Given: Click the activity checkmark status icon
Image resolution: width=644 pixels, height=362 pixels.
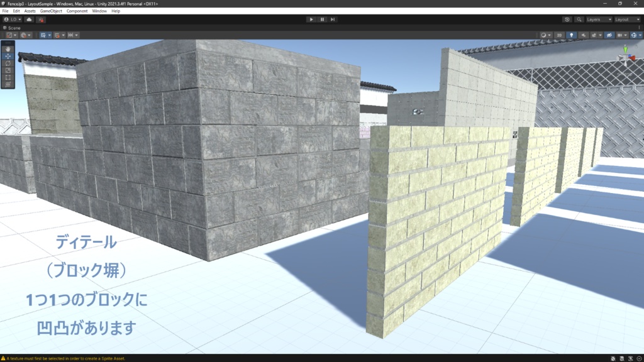Looking at the screenshot, I should point(639,358).
